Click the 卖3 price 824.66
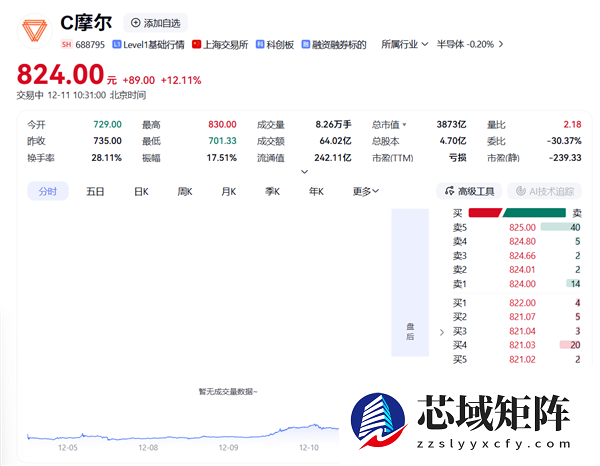The width and height of the screenshot is (600, 466). tap(522, 256)
